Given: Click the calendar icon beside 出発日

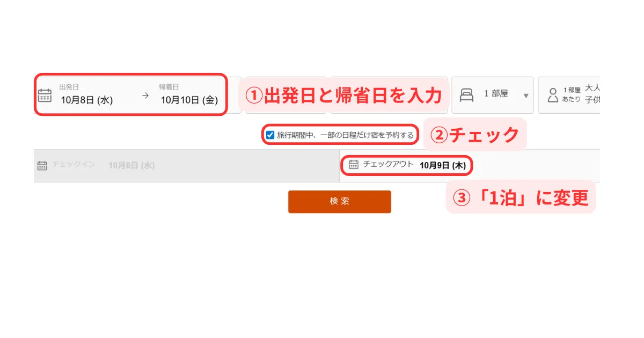Looking at the screenshot, I should 45,95.
